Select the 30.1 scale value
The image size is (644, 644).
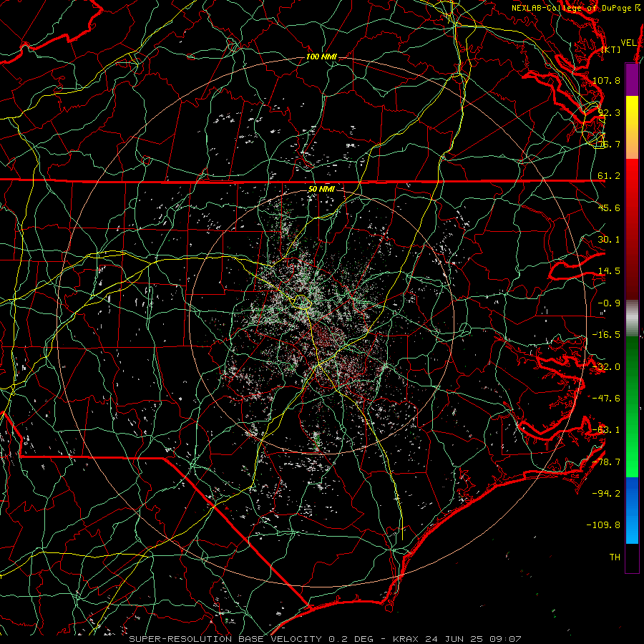[609, 240]
